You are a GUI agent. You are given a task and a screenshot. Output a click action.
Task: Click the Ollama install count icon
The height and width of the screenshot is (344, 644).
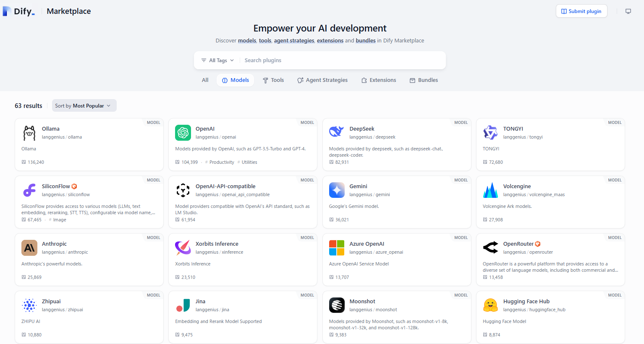click(x=24, y=162)
